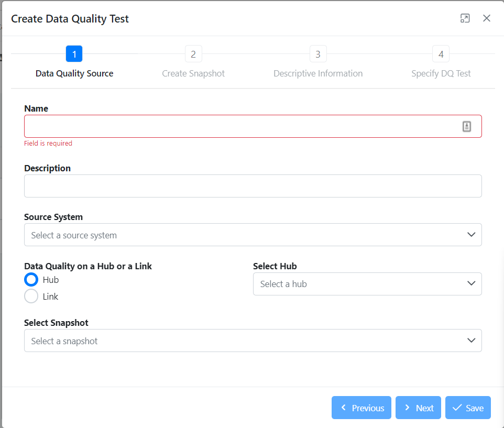
Task: Save the data quality test
Action: (x=468, y=408)
